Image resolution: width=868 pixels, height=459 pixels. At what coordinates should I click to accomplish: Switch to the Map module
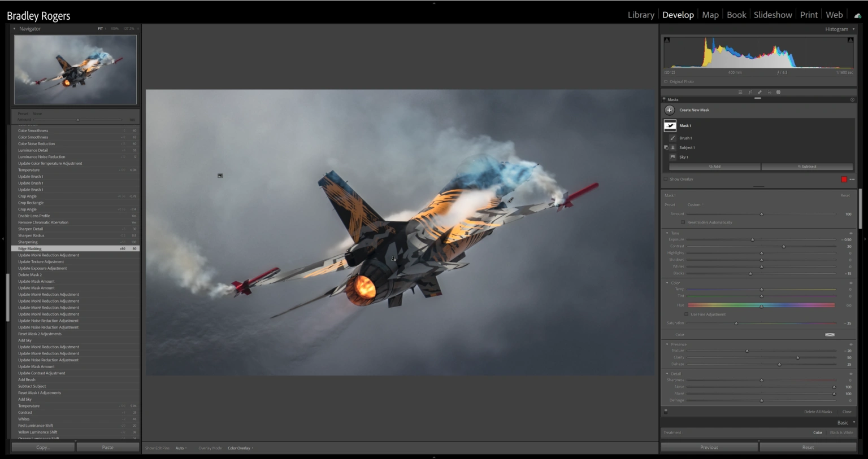[x=710, y=15]
